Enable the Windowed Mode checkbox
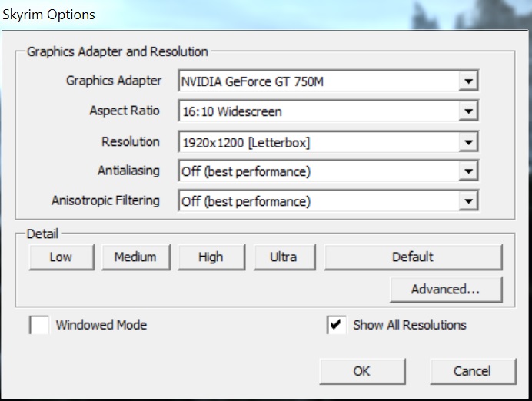Image resolution: width=532 pixels, height=401 pixels. tap(39, 325)
